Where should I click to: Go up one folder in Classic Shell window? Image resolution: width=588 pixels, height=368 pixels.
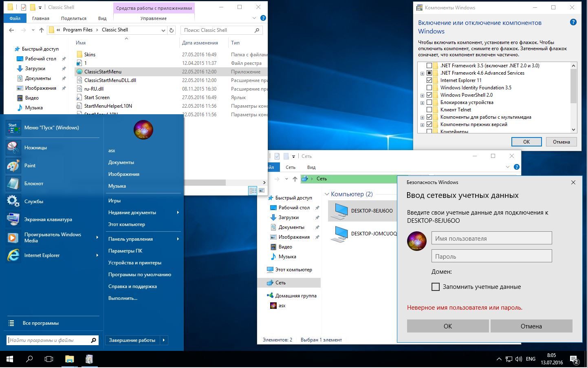coord(41,30)
